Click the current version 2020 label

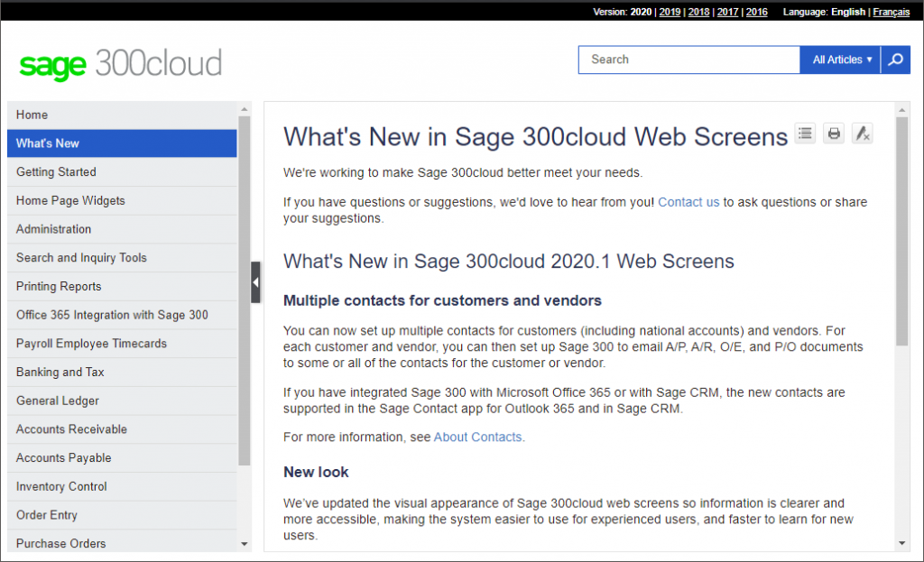click(642, 12)
